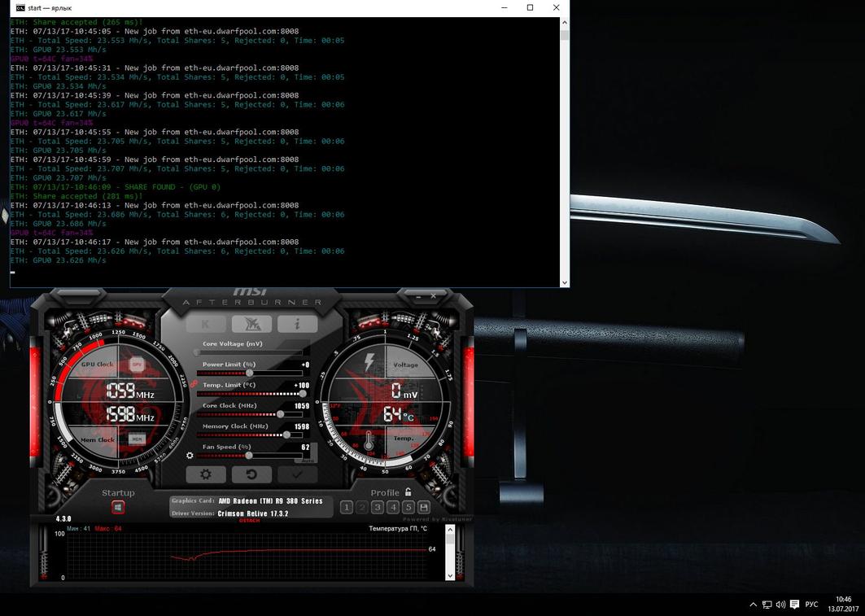Image resolution: width=865 pixels, height=616 pixels.
Task: Click the Fan Speed value 62 field
Action: click(x=306, y=448)
